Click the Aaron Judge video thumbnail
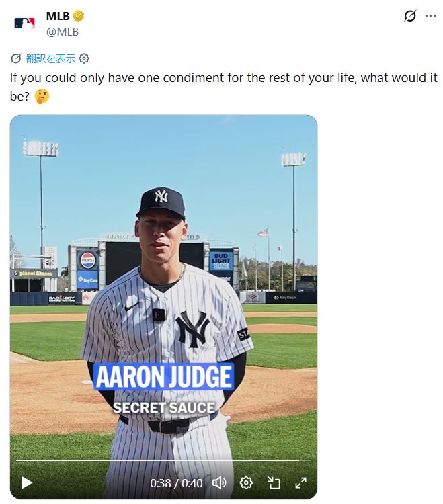Image resolution: width=443 pixels, height=504 pixels. 163,289
